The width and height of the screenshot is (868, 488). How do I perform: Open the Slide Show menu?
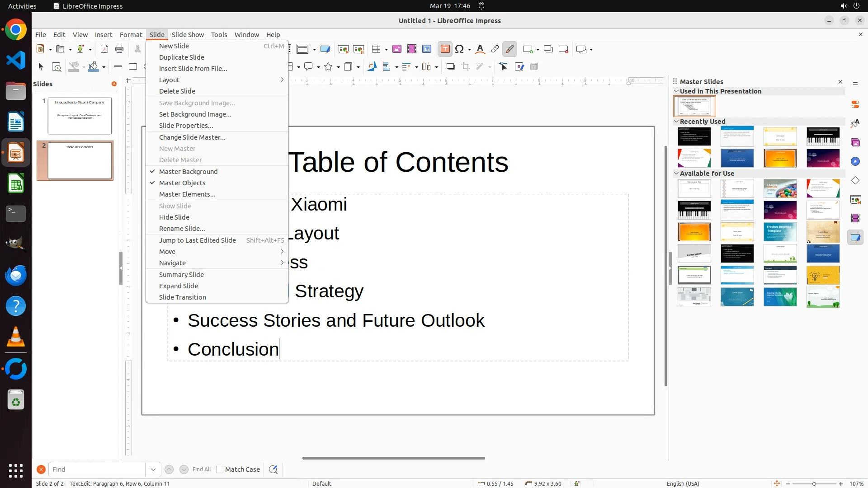point(188,35)
